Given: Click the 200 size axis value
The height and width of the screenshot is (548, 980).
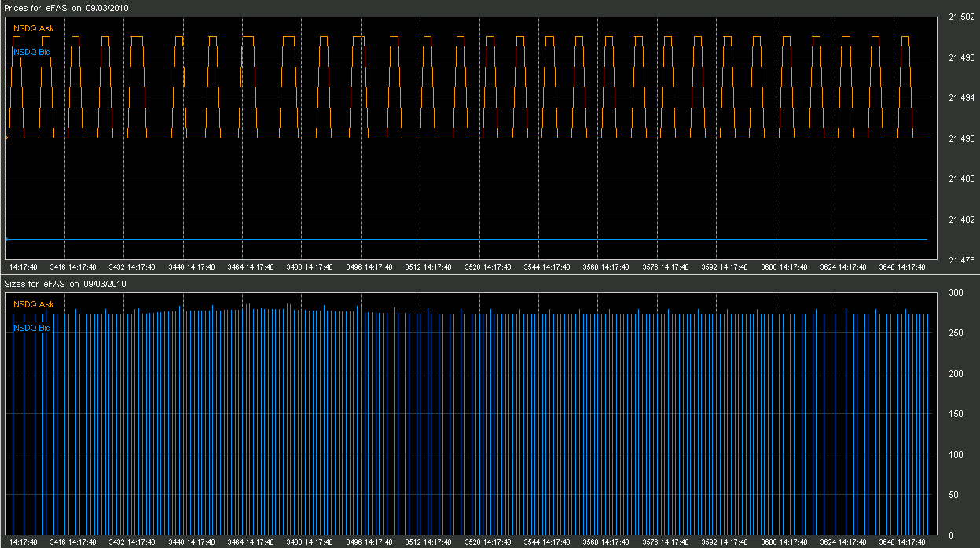Looking at the screenshot, I should pos(956,373).
